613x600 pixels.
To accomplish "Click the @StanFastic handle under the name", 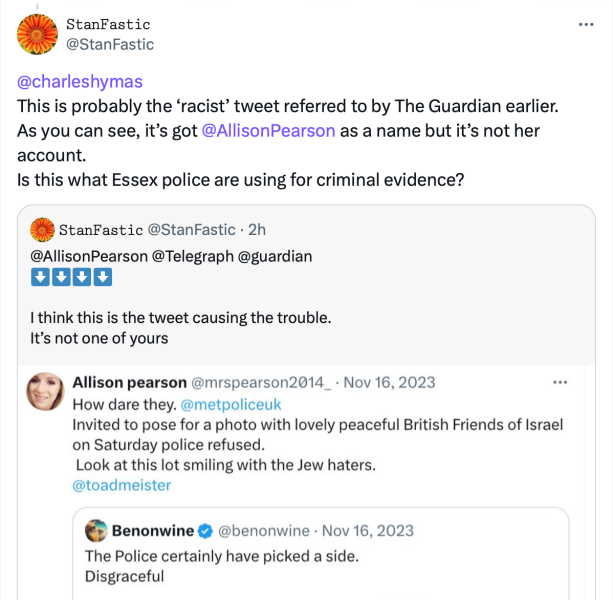I will tap(110, 43).
